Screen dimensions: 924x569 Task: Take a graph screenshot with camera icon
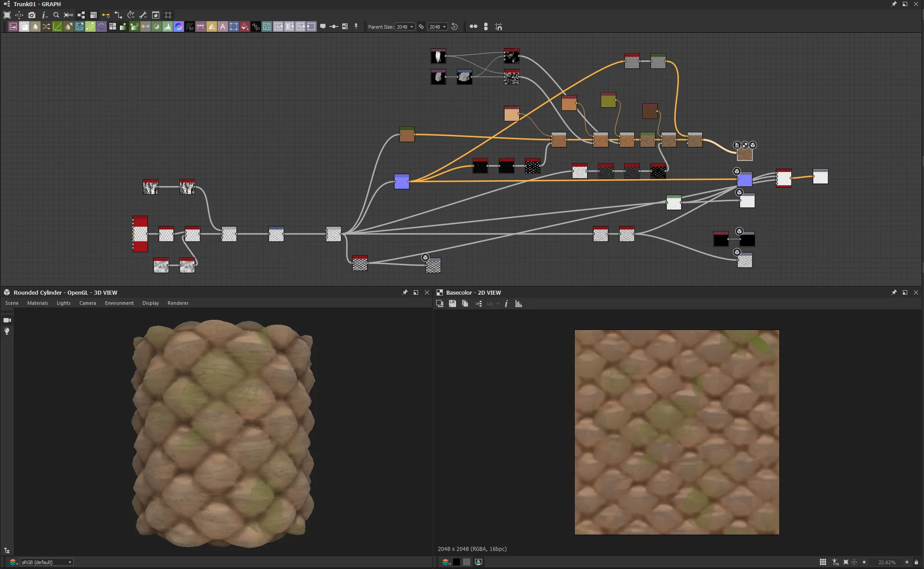pyautogui.click(x=32, y=15)
